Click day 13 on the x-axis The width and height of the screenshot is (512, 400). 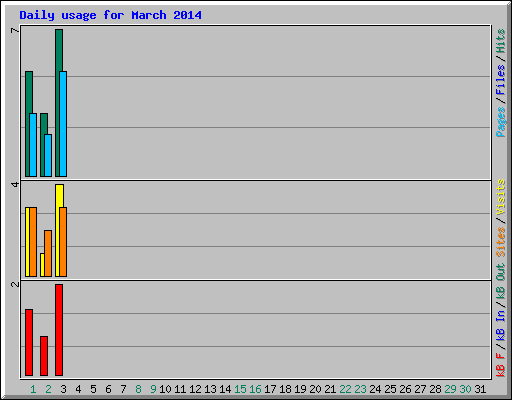pos(210,389)
